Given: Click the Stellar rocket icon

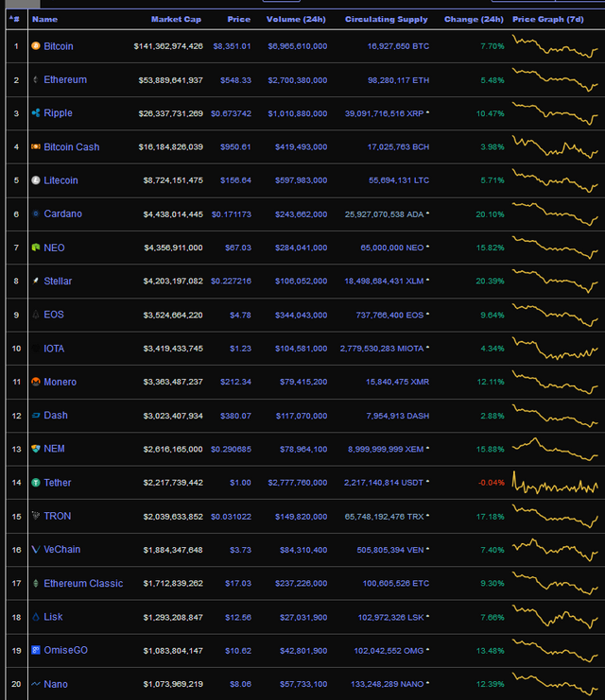Looking at the screenshot, I should tap(36, 281).
